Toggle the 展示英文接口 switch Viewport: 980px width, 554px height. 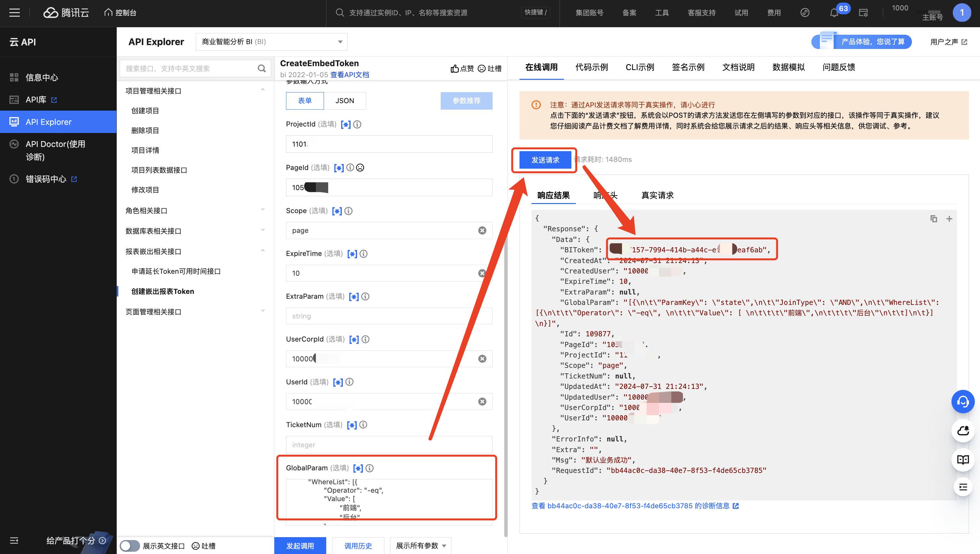coord(130,546)
